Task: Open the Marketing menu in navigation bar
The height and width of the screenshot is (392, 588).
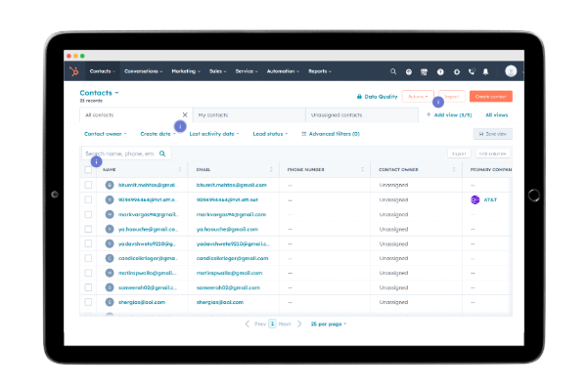Action: coord(187,71)
